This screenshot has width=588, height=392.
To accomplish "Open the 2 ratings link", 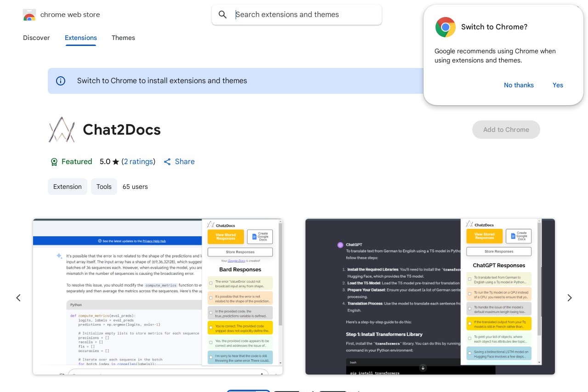I will 138,162.
